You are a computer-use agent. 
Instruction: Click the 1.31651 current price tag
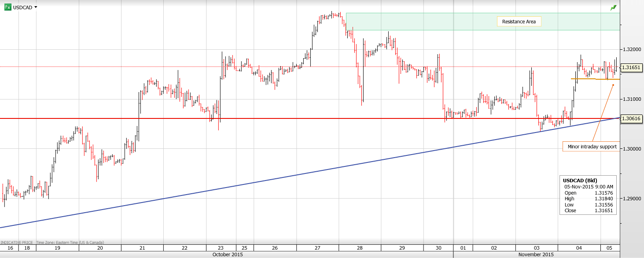click(631, 67)
